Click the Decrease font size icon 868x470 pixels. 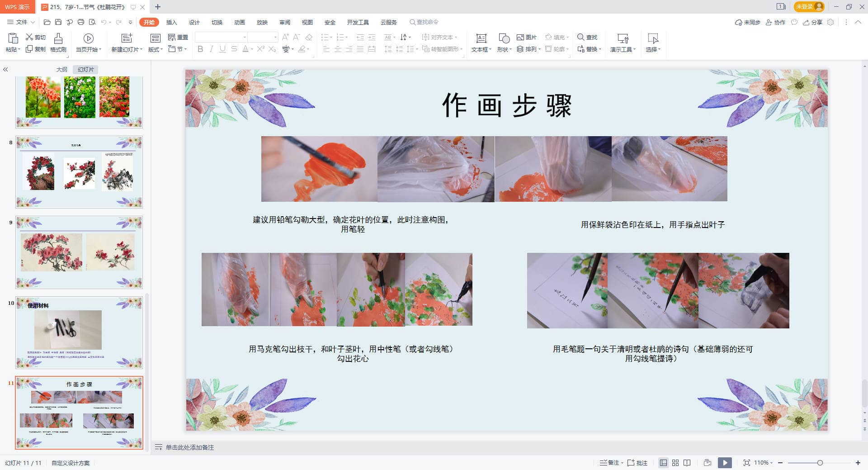(x=297, y=37)
